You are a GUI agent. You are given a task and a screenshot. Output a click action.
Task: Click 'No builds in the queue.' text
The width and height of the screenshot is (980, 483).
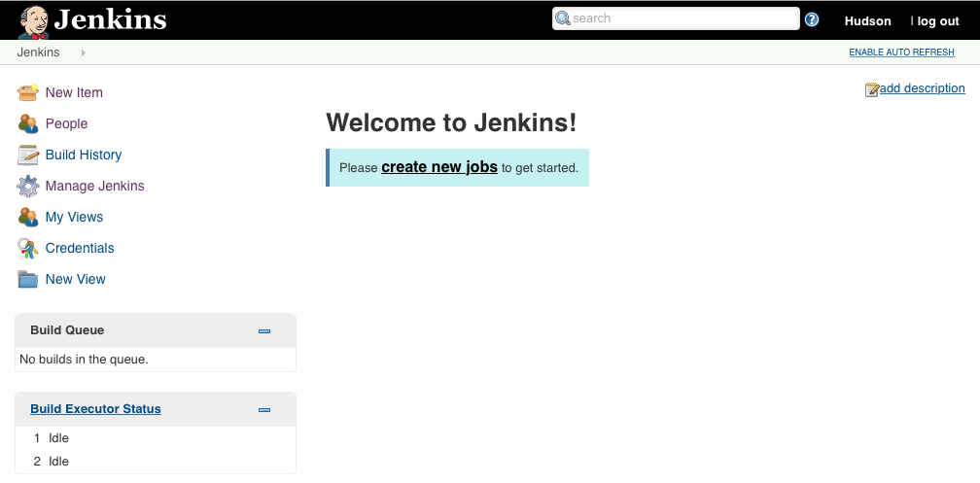pos(84,360)
